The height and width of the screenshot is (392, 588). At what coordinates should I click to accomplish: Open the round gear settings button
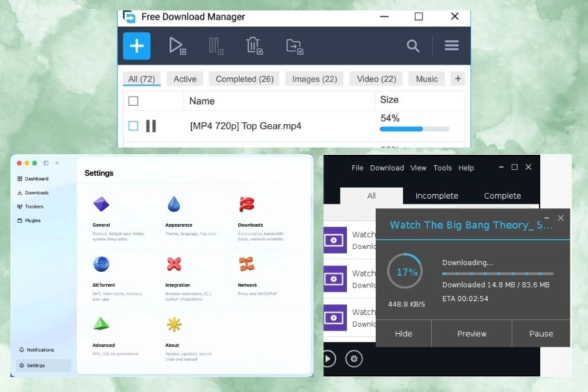pyautogui.click(x=354, y=359)
